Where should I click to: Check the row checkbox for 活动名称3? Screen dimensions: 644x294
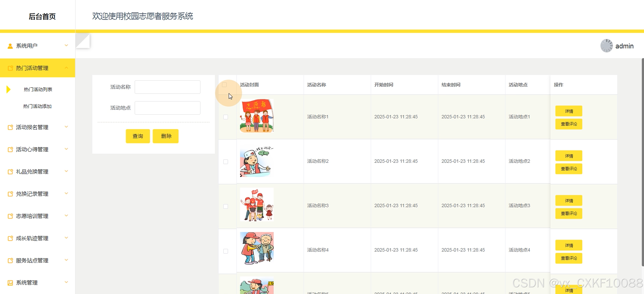click(225, 206)
